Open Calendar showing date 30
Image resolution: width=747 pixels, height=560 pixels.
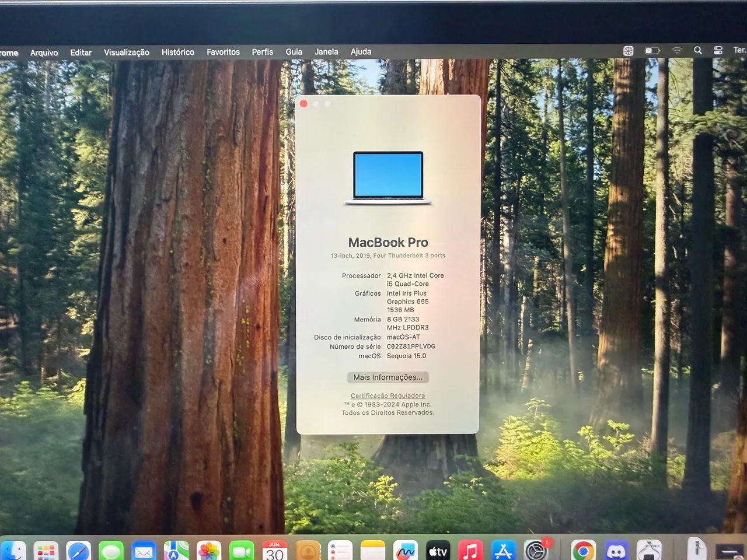[x=274, y=551]
